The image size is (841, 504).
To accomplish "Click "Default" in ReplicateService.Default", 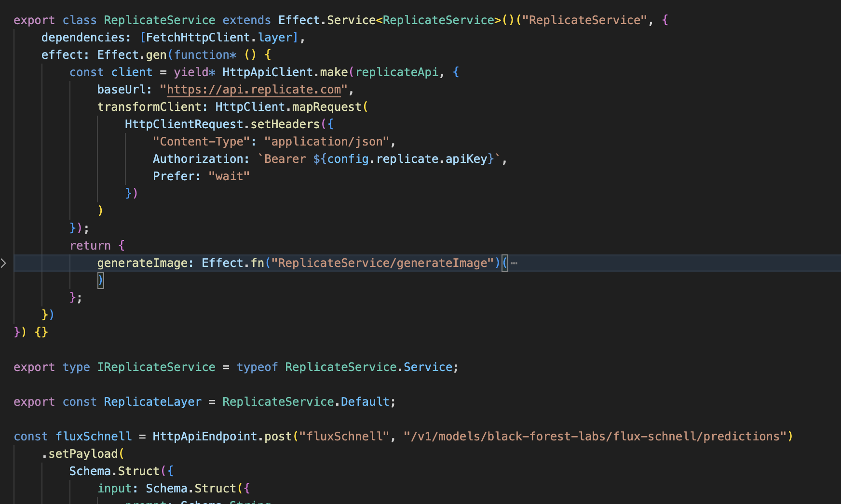I will 365,402.
